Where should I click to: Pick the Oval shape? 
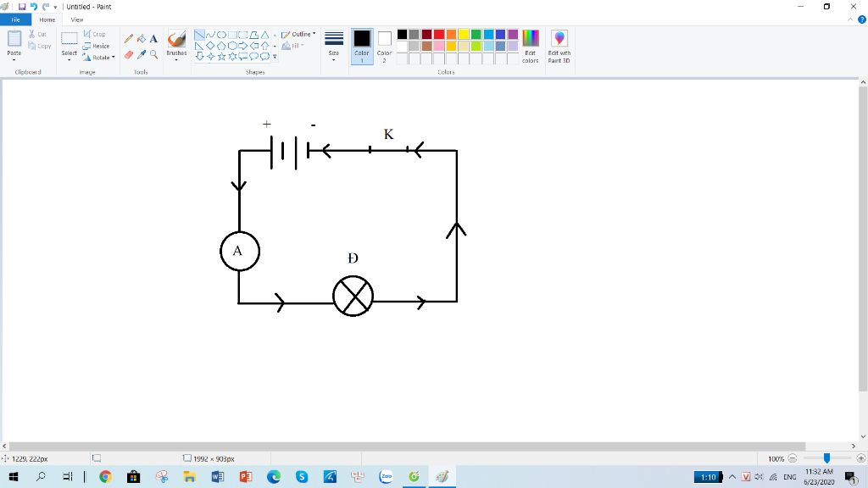tap(221, 35)
